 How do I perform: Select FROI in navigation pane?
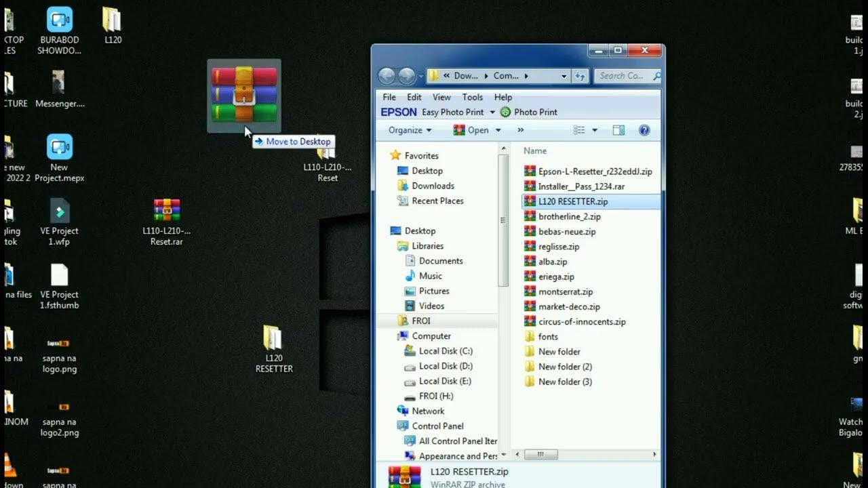[x=421, y=321]
